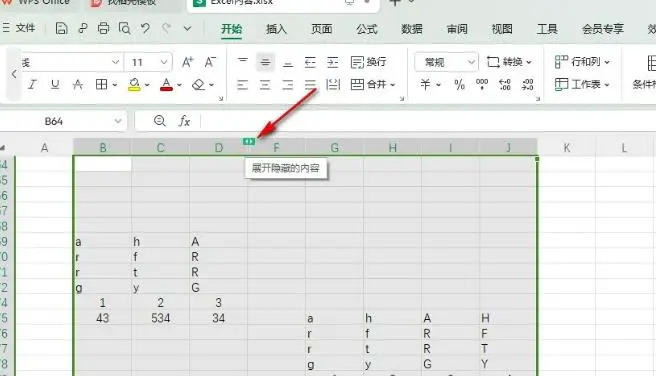This screenshot has height=376, width=656.
Task: Select column A header
Action: (44, 148)
